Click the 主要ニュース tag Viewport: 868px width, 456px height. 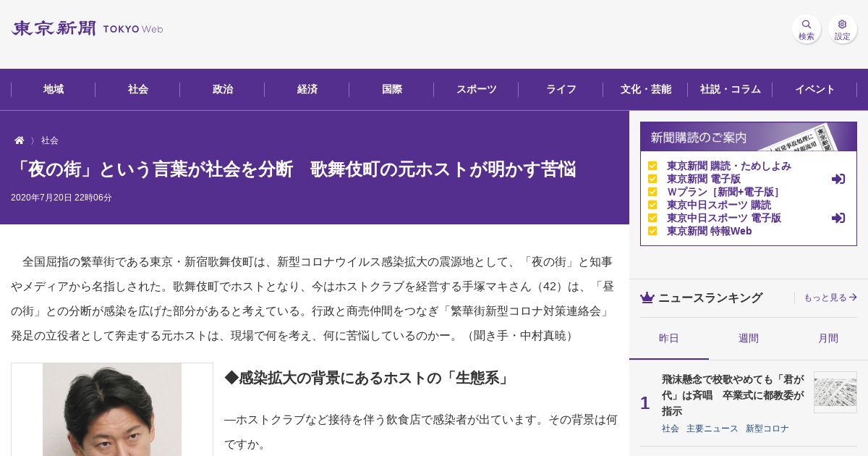click(712, 428)
